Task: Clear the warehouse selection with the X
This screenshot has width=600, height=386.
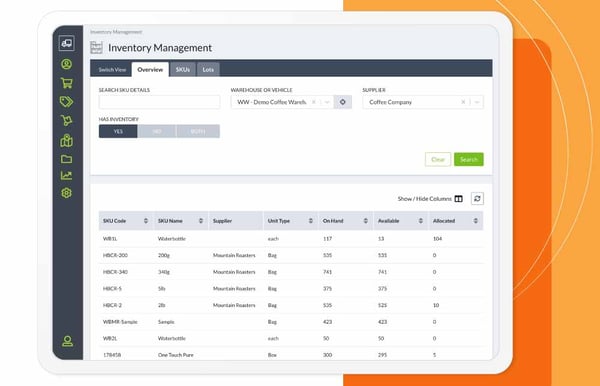Action: [314, 102]
